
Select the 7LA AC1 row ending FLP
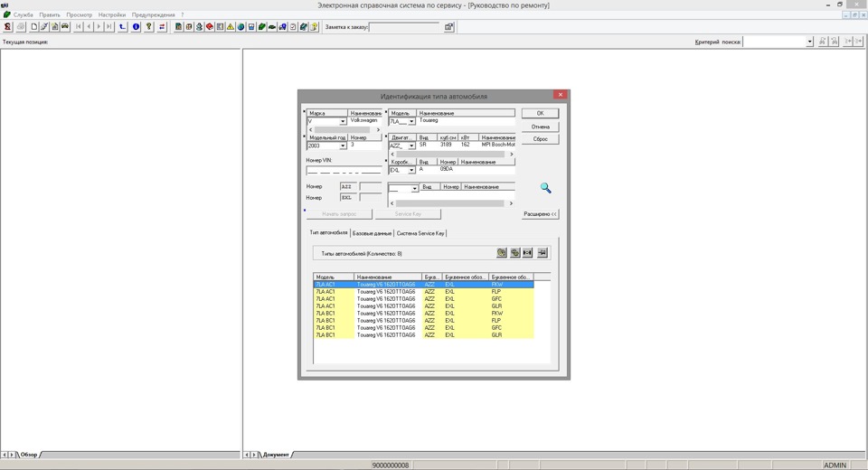[423, 292]
